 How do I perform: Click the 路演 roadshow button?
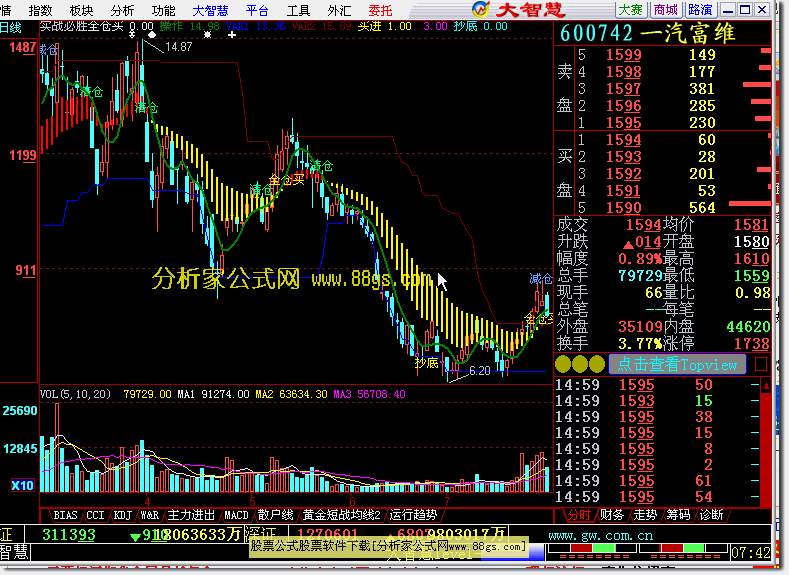(x=700, y=10)
